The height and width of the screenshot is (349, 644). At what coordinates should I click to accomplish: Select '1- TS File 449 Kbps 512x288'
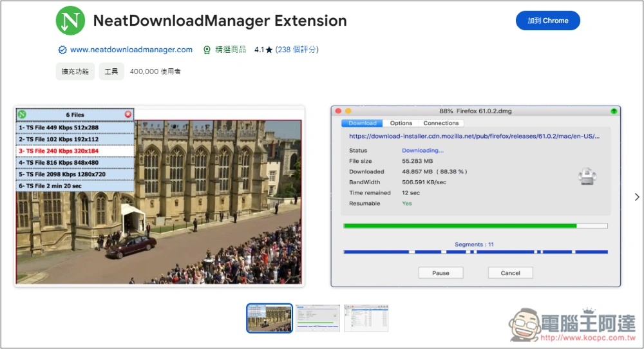tap(75, 127)
